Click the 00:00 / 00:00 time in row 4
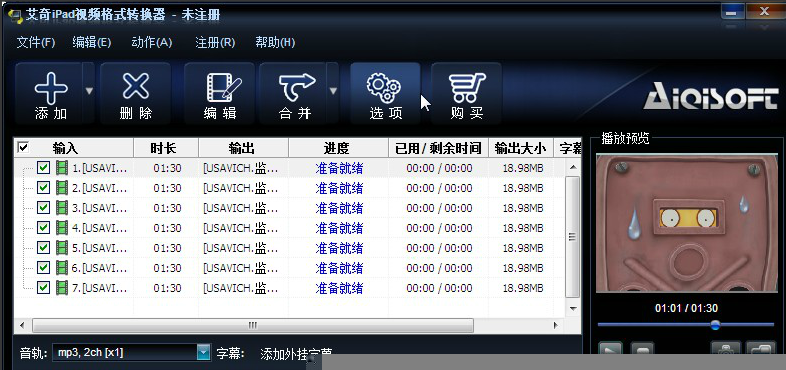 (439, 228)
